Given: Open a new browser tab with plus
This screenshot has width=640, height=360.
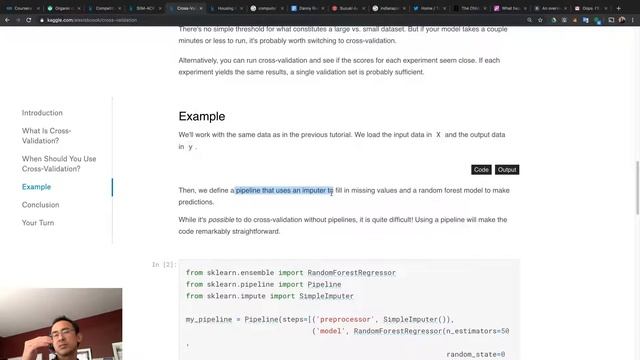Looking at the screenshot, I should click(619, 8).
